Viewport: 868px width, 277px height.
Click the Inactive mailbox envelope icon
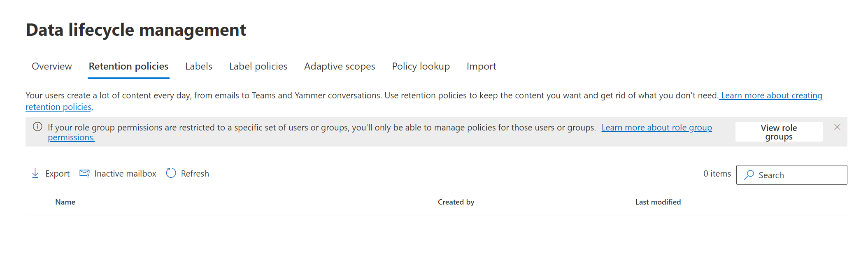click(84, 173)
